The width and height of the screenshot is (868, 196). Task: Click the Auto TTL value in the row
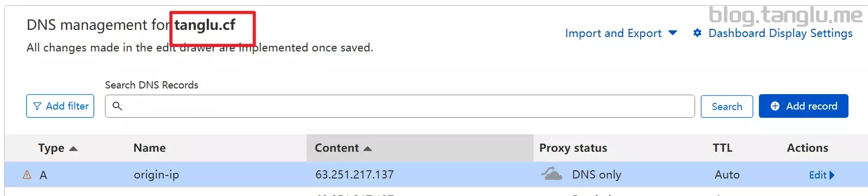(x=727, y=175)
